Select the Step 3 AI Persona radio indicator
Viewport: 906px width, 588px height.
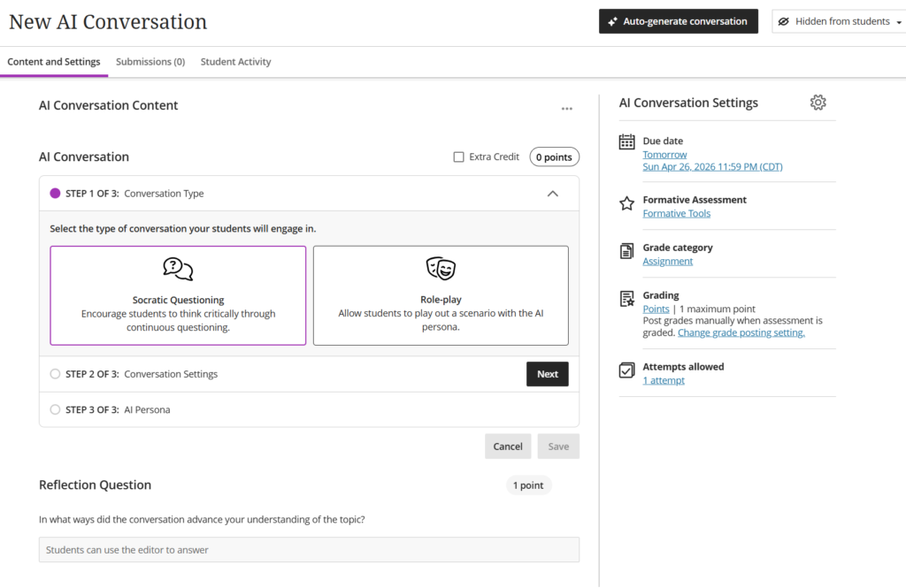(x=55, y=409)
